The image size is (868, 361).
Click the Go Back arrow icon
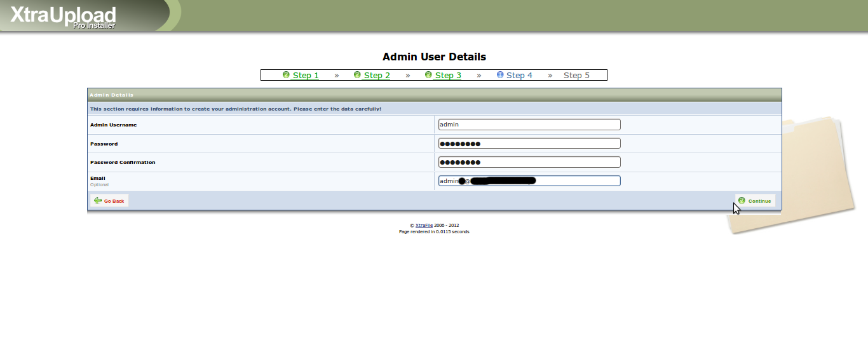point(97,200)
